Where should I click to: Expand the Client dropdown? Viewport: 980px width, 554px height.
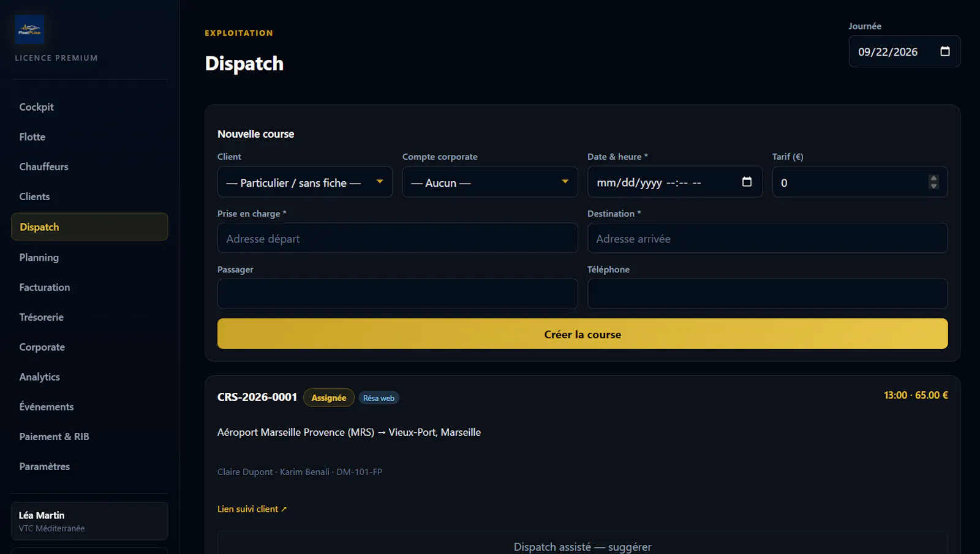[x=305, y=182]
